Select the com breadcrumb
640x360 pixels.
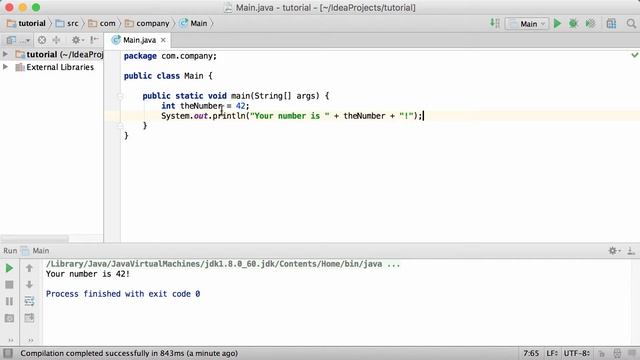[102, 23]
